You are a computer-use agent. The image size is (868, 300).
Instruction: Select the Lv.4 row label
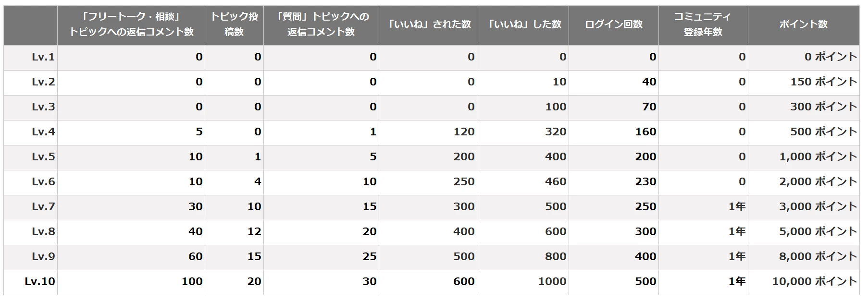point(43,132)
